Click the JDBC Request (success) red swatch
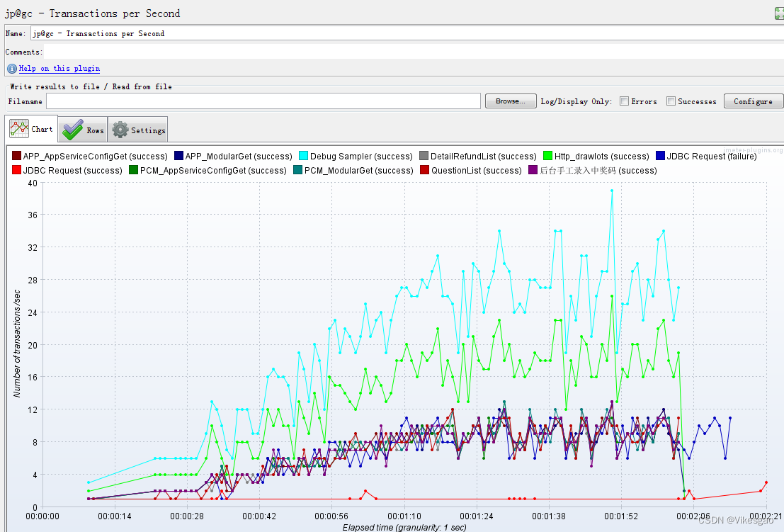 tap(16, 170)
